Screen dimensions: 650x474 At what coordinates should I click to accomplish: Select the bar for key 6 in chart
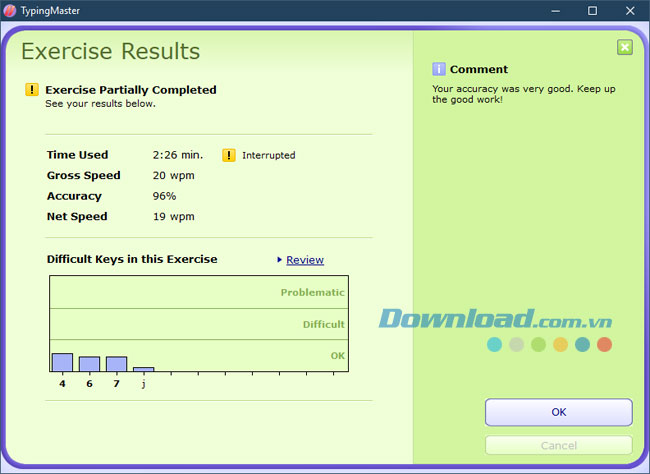(89, 364)
